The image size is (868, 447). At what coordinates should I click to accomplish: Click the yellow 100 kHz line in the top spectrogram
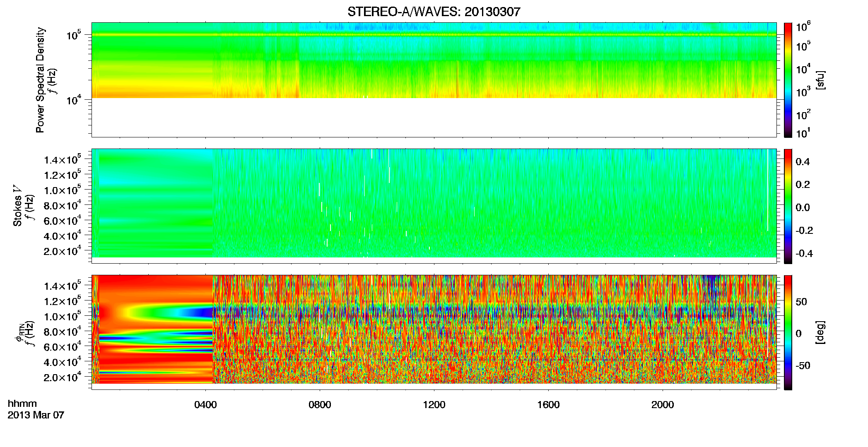click(x=434, y=35)
